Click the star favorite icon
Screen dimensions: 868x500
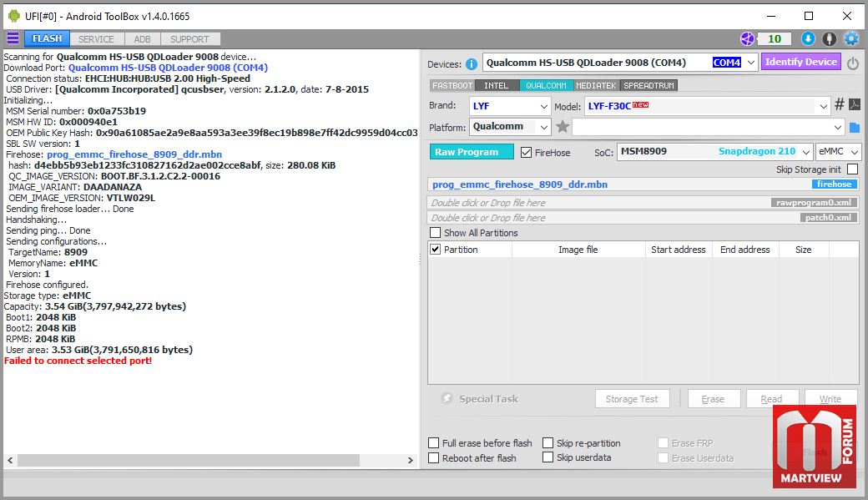(x=563, y=127)
